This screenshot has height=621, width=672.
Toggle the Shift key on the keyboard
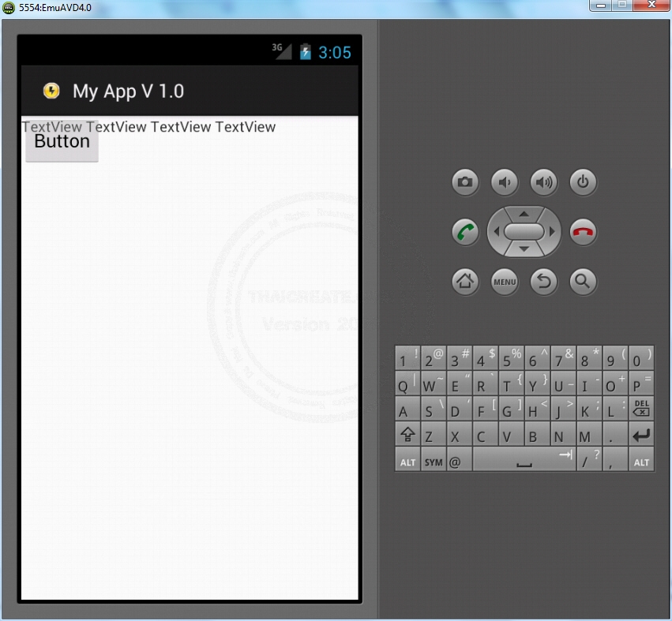pos(407,435)
